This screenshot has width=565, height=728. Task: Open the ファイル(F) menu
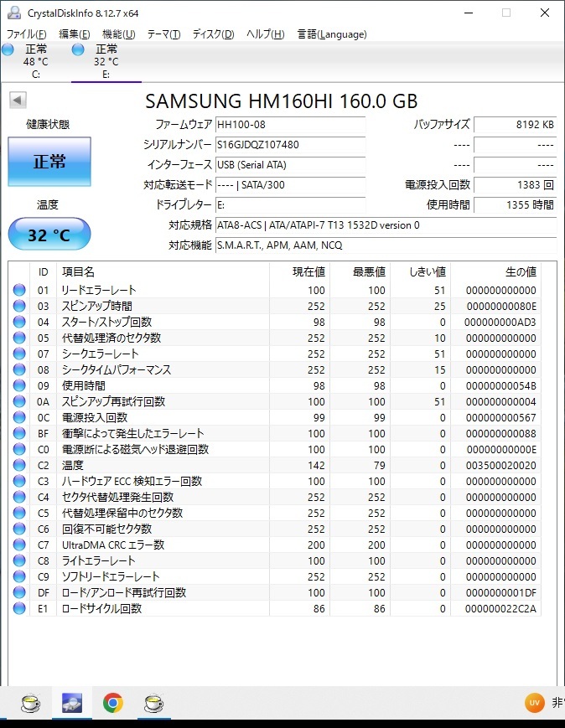[x=27, y=34]
